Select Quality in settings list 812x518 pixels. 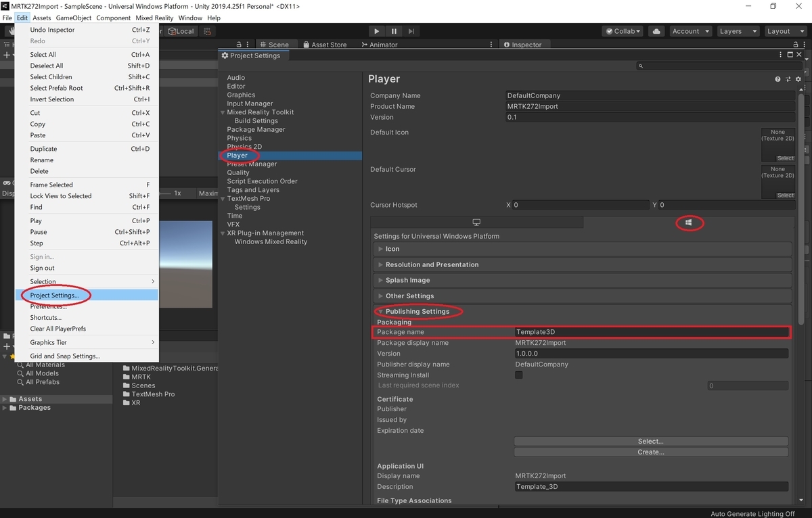click(x=238, y=172)
